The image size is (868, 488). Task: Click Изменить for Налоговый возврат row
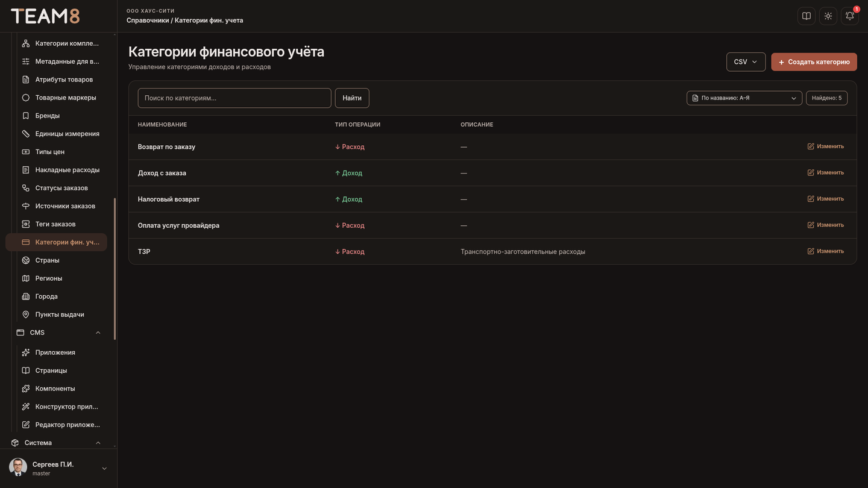825,199
